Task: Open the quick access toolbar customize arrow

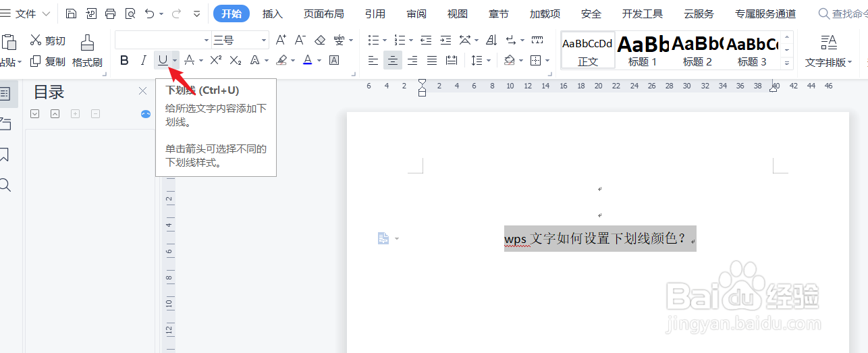Action: (x=197, y=13)
